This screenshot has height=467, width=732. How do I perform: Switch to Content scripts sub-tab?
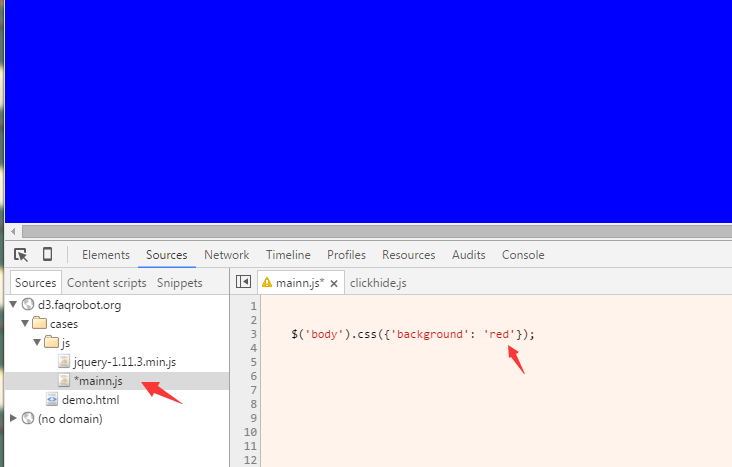[106, 283]
